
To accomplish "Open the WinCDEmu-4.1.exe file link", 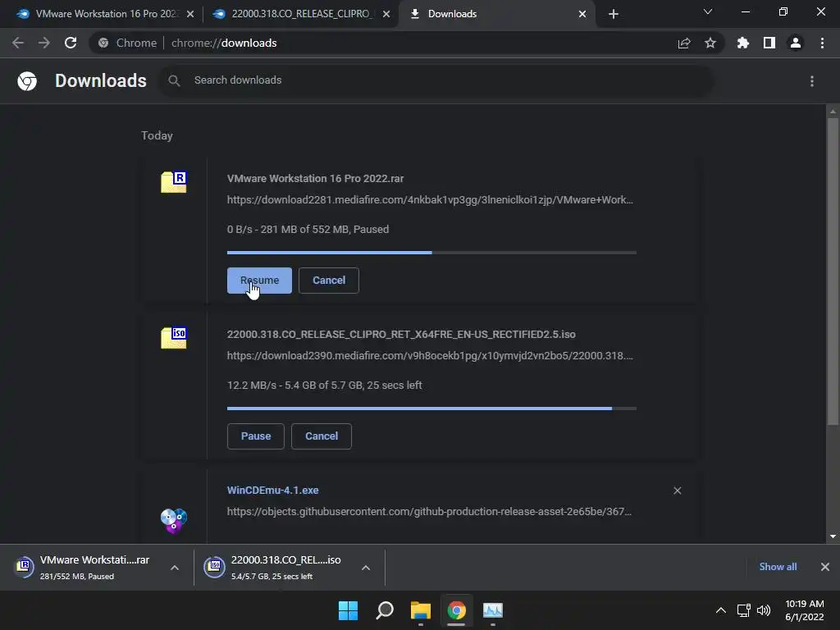I will pyautogui.click(x=272, y=491).
